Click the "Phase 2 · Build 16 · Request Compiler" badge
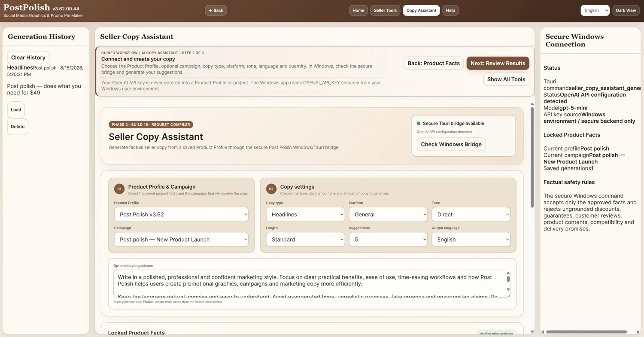The image size is (644, 337). click(151, 124)
